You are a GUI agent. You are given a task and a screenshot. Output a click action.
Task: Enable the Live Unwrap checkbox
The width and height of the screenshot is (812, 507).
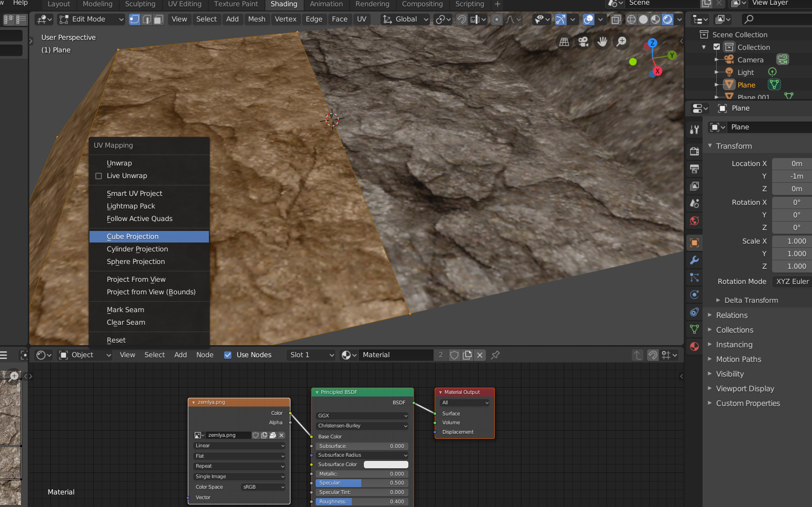[x=98, y=176]
